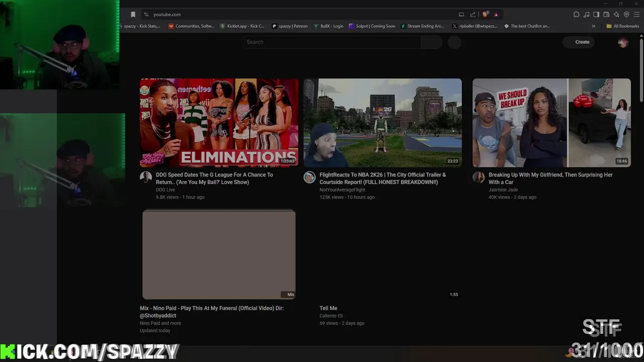
Task: Open the 'BullX - Login' bookmark
Action: coord(329,26)
